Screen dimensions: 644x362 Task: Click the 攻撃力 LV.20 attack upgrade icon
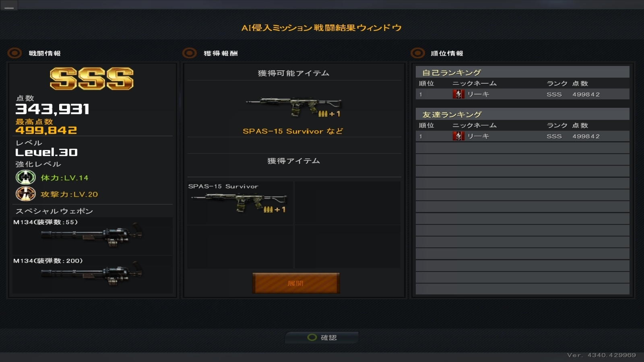tap(26, 194)
